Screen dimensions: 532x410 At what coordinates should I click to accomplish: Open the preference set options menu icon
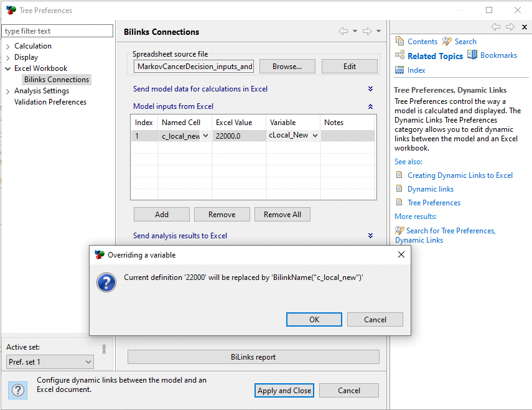point(104,349)
